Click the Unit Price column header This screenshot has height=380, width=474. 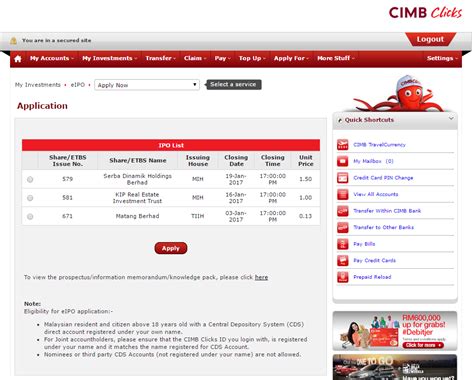click(306, 161)
